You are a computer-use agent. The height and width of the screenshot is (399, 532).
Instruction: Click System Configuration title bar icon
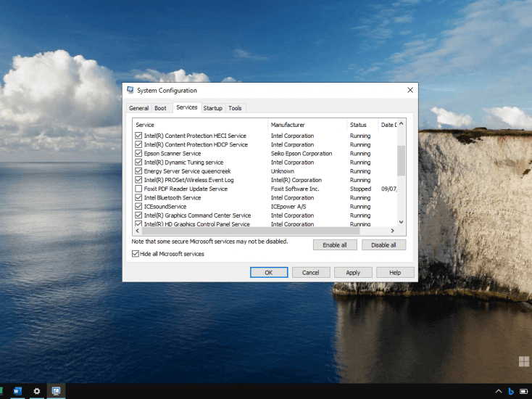coord(130,90)
